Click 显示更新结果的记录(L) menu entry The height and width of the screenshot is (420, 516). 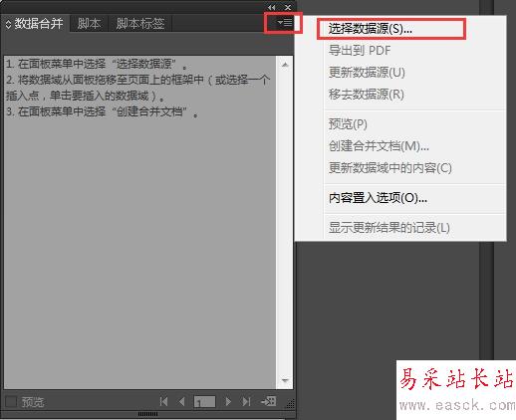pyautogui.click(x=389, y=228)
